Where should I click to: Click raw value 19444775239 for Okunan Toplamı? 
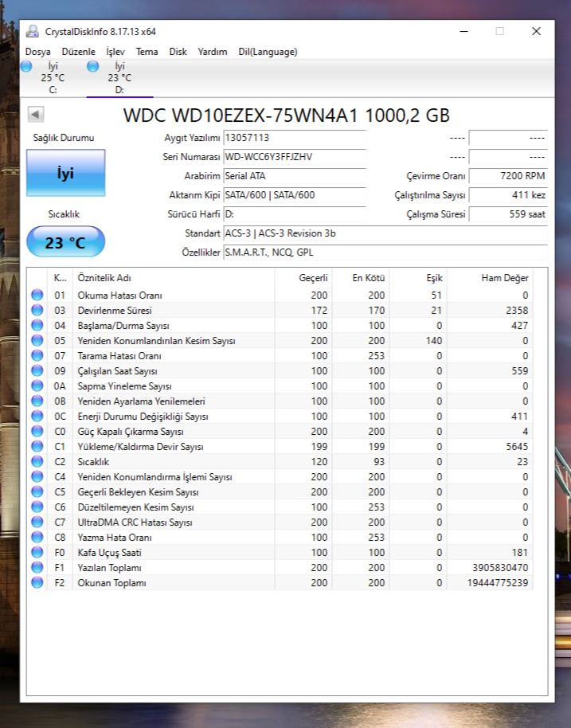tap(498, 583)
